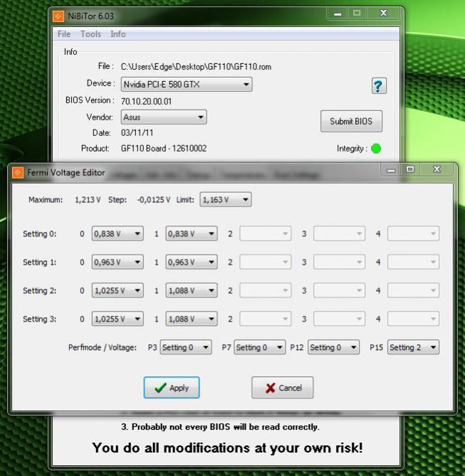Click the NiBiTor orange app icon in title bar

click(x=58, y=16)
